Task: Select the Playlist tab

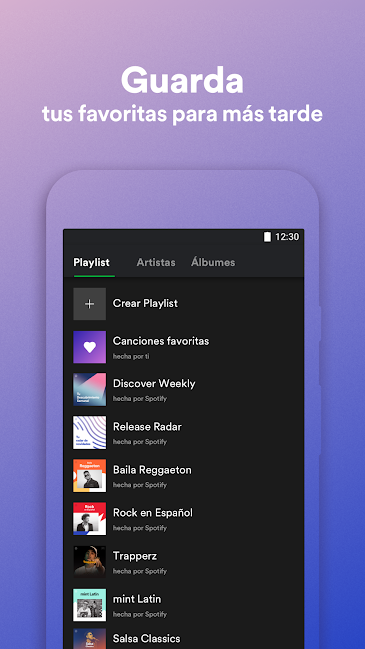Action: point(91,262)
